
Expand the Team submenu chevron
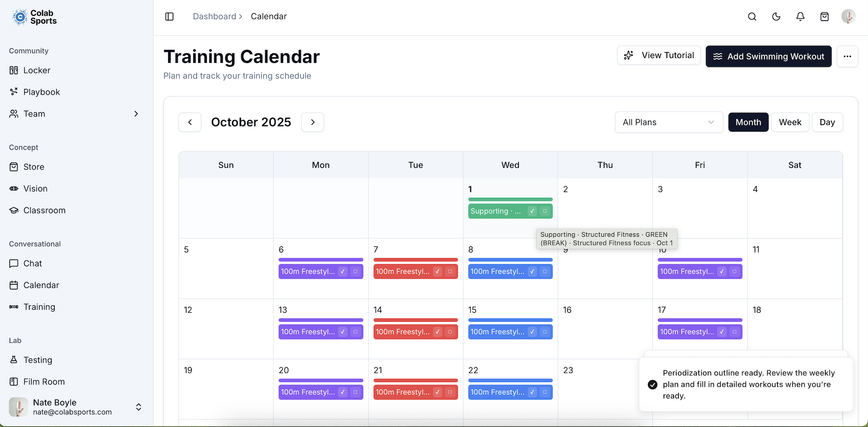click(x=136, y=114)
